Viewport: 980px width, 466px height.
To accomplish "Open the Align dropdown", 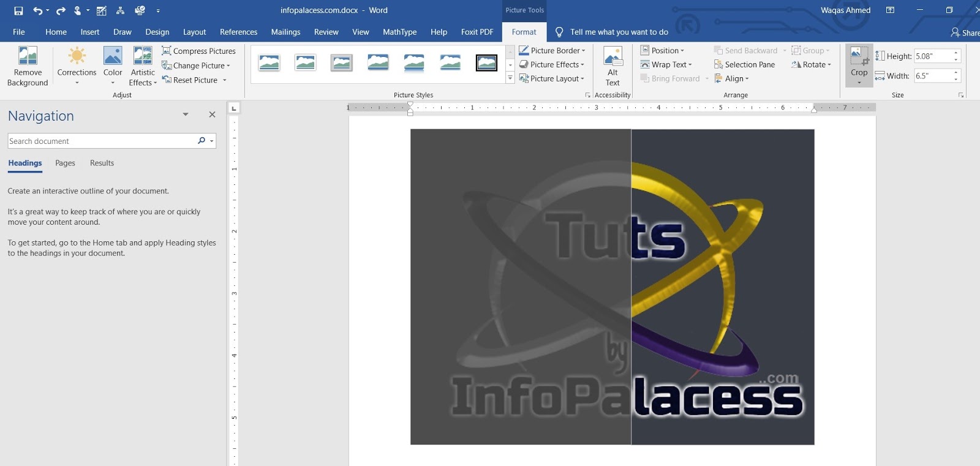I will (731, 78).
